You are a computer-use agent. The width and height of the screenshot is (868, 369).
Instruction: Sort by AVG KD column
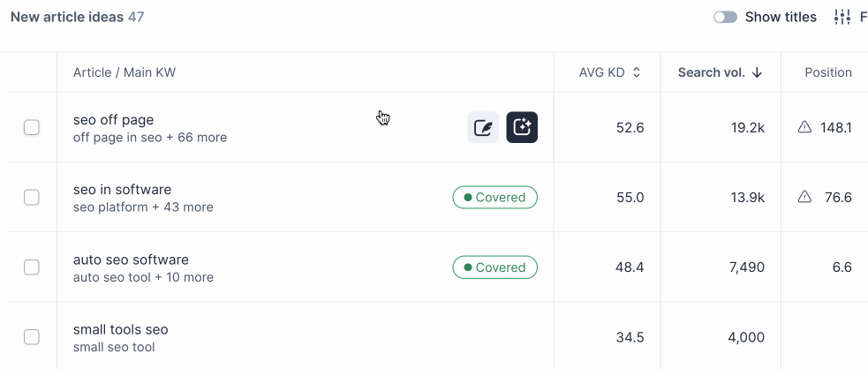click(609, 72)
